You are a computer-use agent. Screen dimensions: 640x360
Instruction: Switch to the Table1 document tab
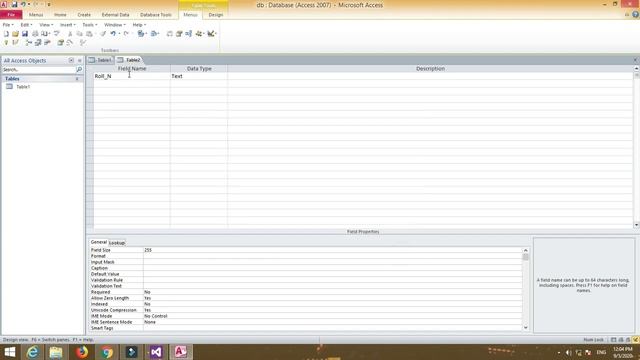click(100, 60)
